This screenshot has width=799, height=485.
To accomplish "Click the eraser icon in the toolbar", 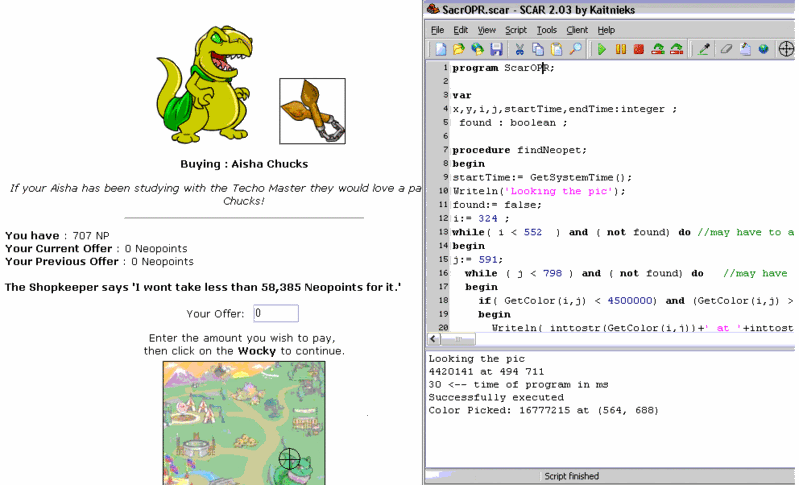I will pos(727,48).
